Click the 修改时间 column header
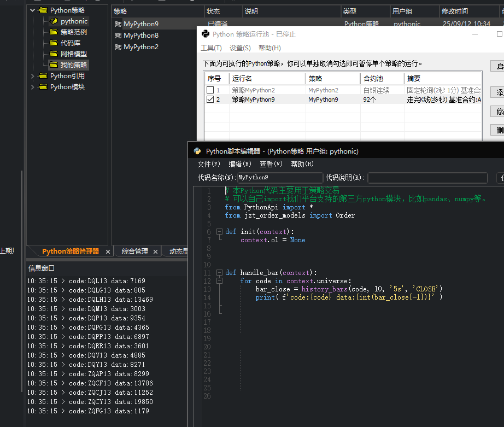The width and height of the screenshot is (504, 427). click(454, 11)
